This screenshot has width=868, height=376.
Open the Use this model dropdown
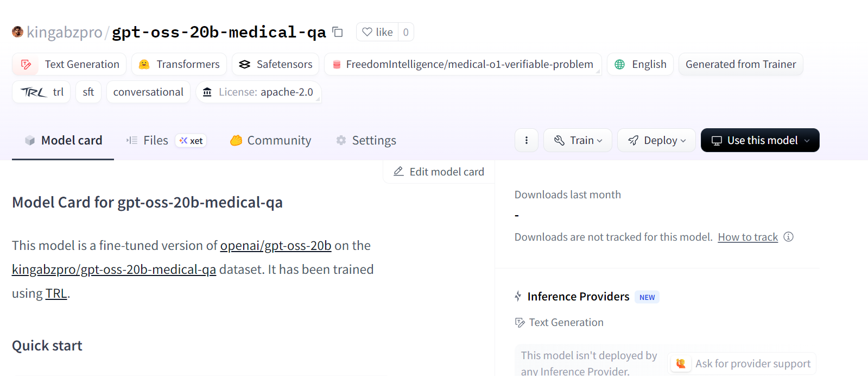[759, 141]
